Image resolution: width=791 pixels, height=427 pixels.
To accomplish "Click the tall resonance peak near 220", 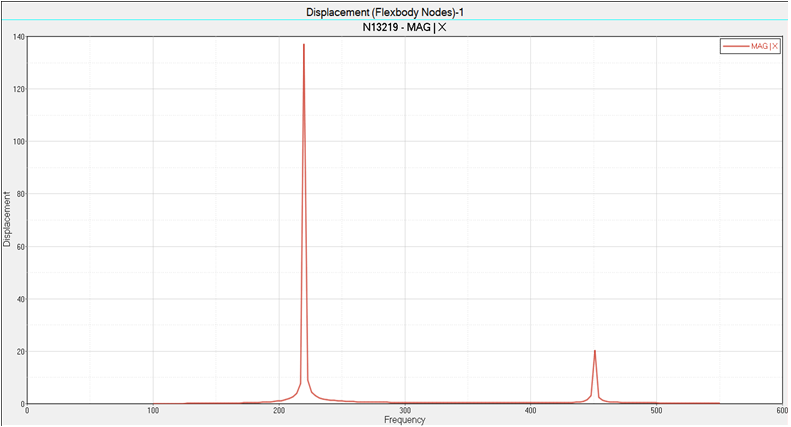I will (304, 45).
